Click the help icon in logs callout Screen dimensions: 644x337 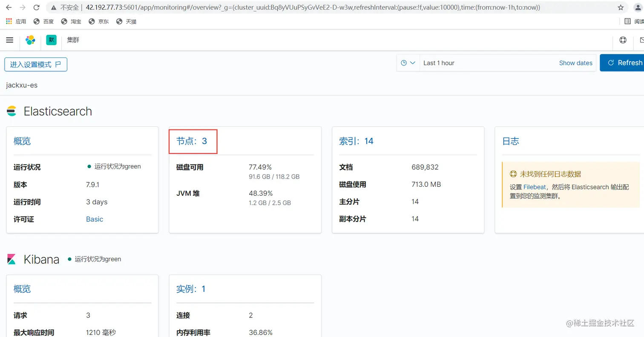(x=513, y=174)
